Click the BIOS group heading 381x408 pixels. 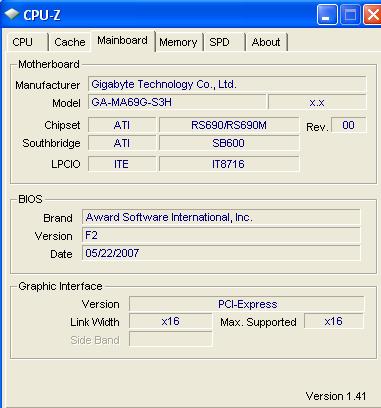(x=30, y=199)
